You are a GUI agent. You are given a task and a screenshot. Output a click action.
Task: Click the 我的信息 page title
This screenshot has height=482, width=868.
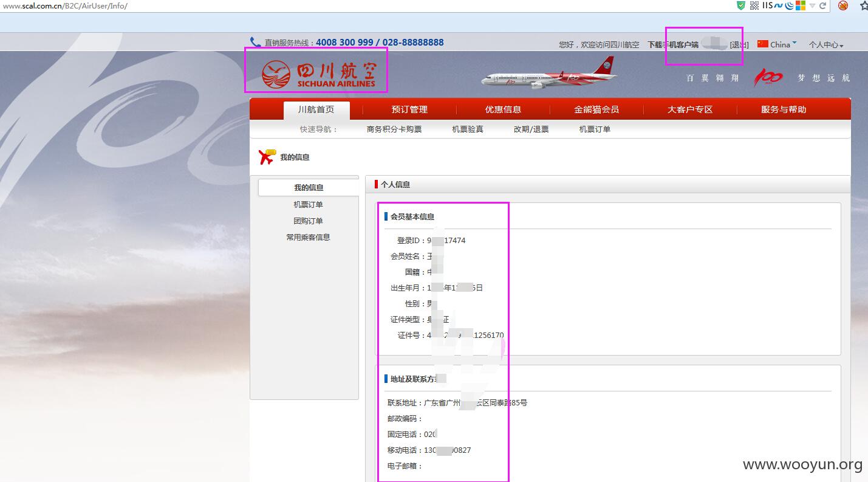click(x=295, y=157)
